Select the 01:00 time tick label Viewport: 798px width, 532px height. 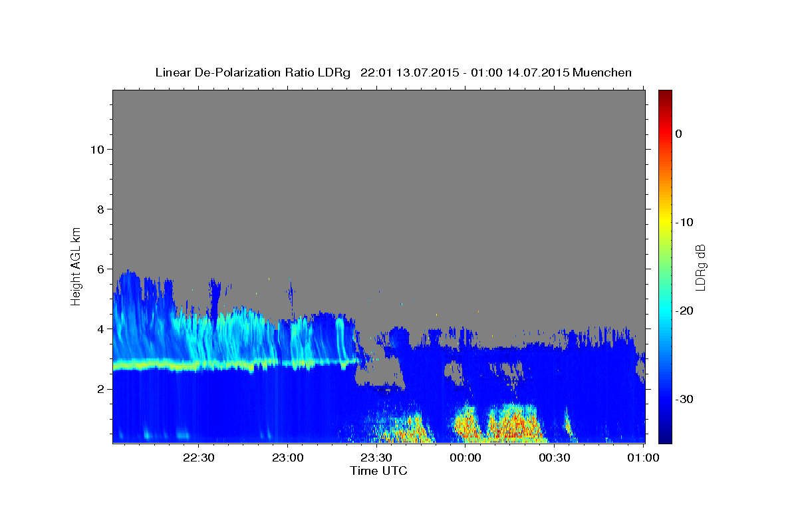(643, 458)
